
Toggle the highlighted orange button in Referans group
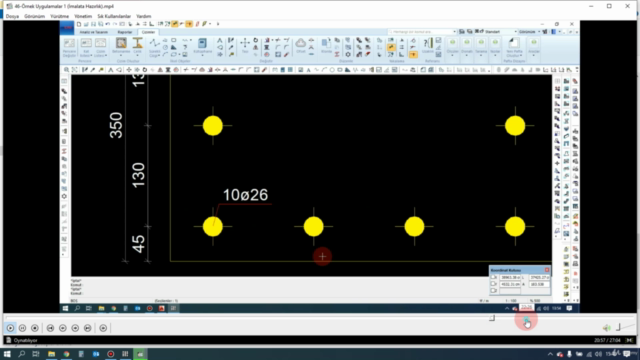[413, 54]
